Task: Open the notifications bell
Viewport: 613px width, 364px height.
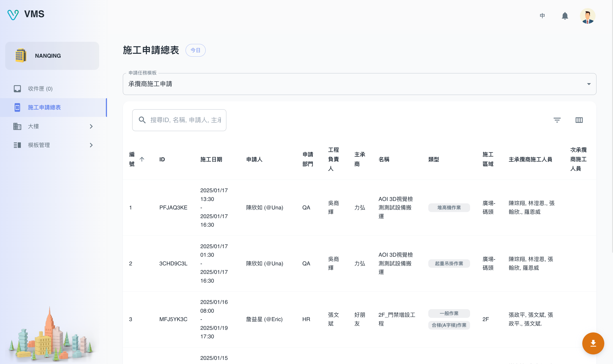Action: 565,16
